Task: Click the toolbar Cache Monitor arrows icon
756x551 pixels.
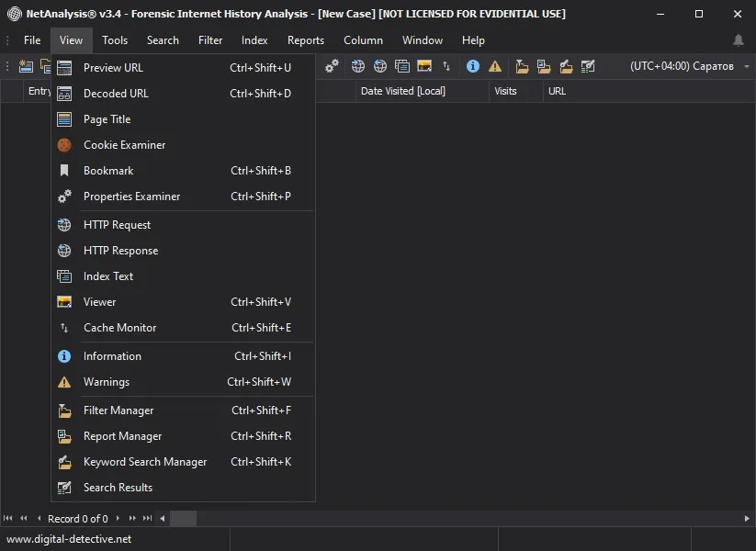Action: 446,66
